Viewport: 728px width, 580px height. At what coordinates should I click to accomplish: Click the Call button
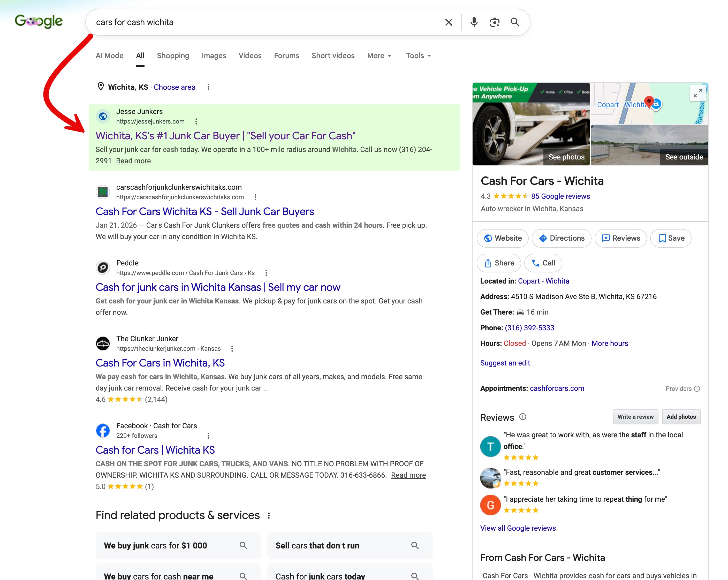click(x=543, y=263)
